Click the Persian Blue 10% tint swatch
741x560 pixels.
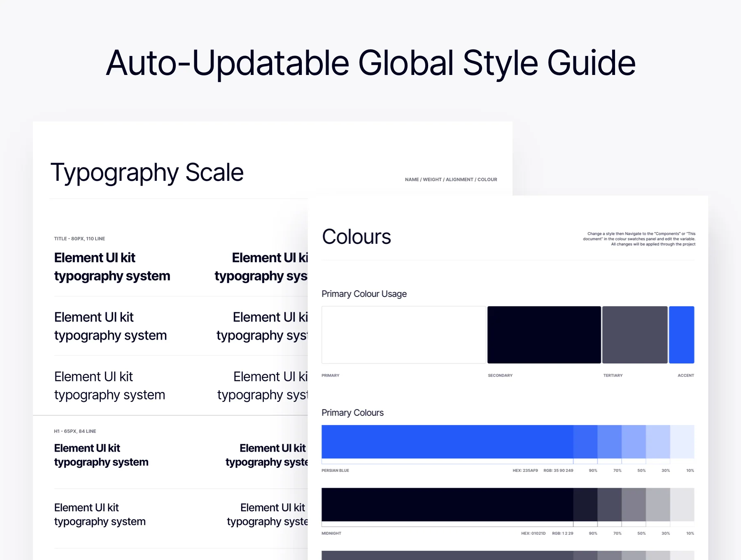683,442
